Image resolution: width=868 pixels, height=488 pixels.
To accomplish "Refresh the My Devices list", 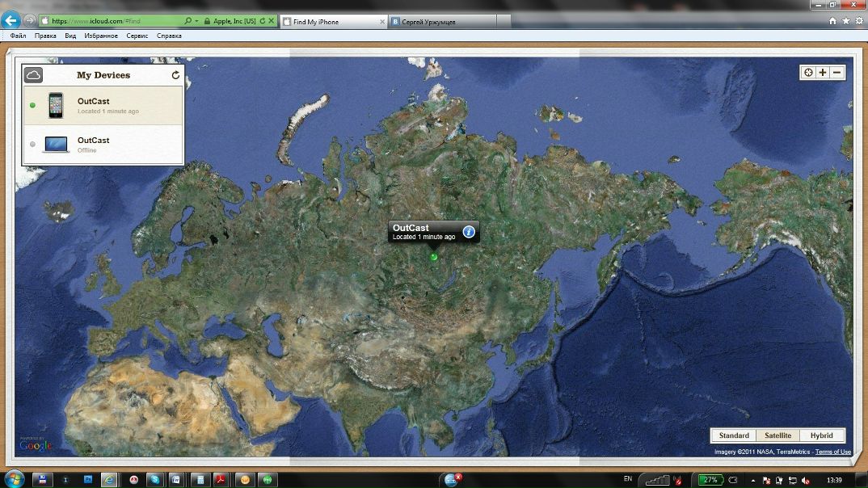I will click(175, 74).
